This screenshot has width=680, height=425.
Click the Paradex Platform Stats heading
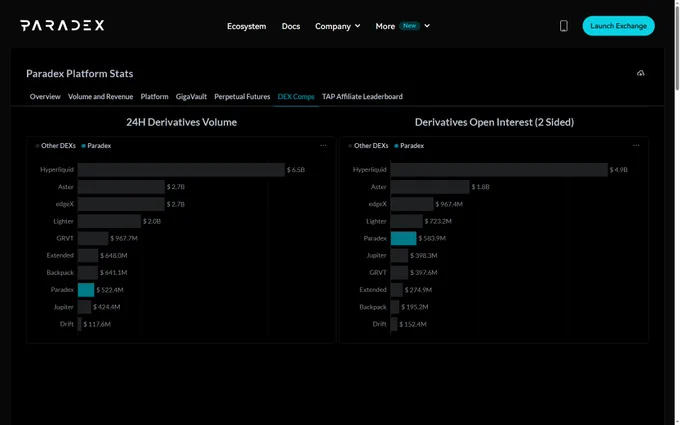pyautogui.click(x=80, y=74)
